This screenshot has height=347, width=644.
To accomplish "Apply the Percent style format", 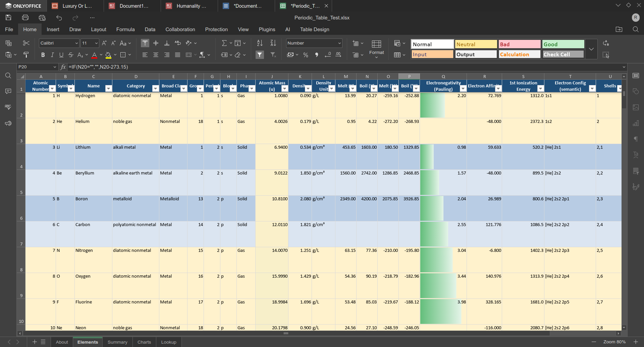I will pos(306,55).
